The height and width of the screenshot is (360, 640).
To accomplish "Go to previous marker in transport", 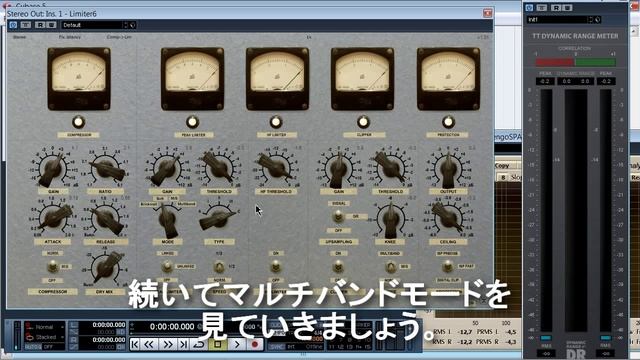I will 135,344.
